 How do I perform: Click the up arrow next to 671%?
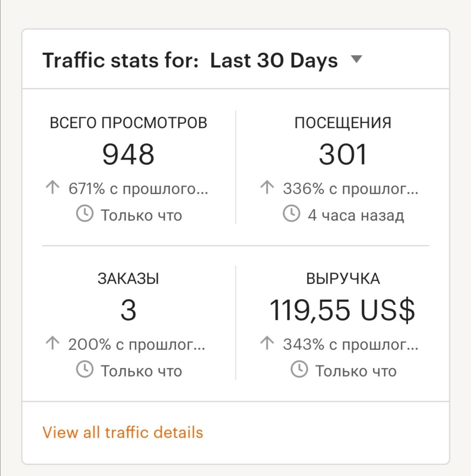[x=54, y=187]
